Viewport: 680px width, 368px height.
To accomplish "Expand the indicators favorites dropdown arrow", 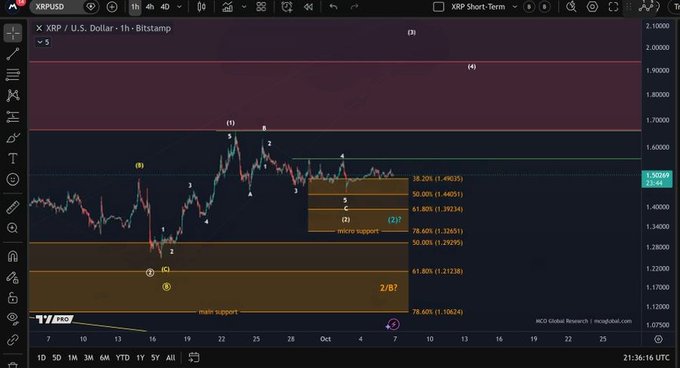I will tap(244, 7).
